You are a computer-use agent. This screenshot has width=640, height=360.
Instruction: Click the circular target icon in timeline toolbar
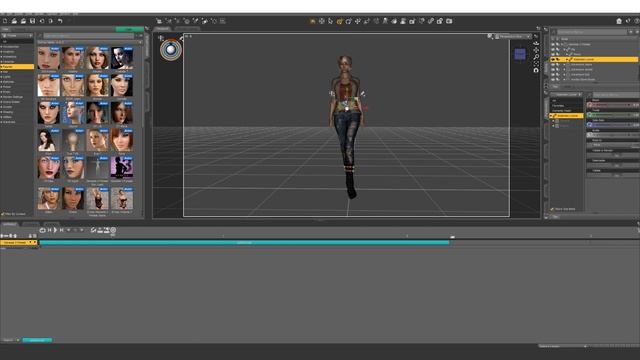pos(113,230)
